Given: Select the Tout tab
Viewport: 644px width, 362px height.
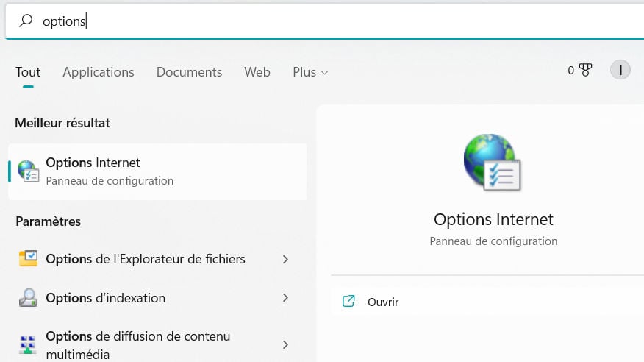Looking at the screenshot, I should click(28, 72).
